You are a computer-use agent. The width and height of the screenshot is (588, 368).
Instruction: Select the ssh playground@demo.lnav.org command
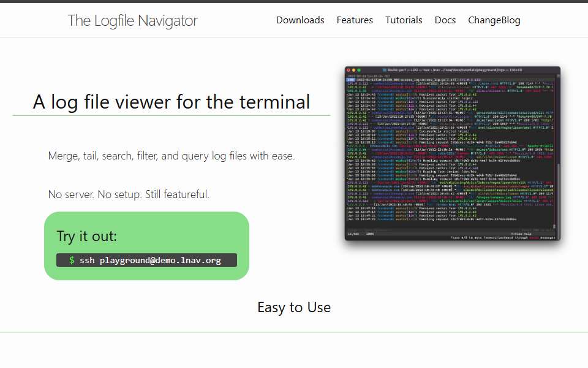pyautogui.click(x=151, y=260)
